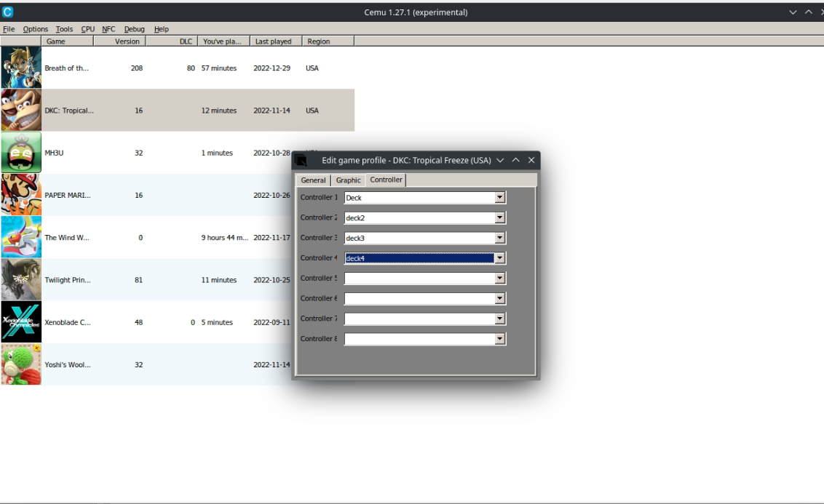Open the Options menu
The height and width of the screenshot is (504, 824).
(35, 29)
